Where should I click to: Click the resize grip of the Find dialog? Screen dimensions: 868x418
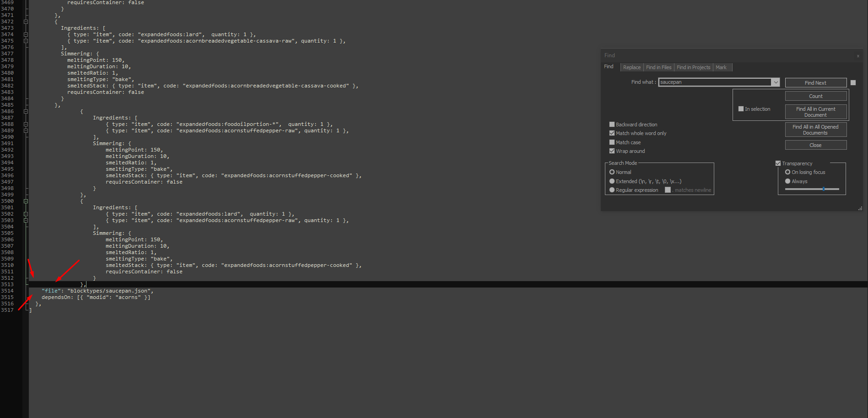(x=860, y=208)
